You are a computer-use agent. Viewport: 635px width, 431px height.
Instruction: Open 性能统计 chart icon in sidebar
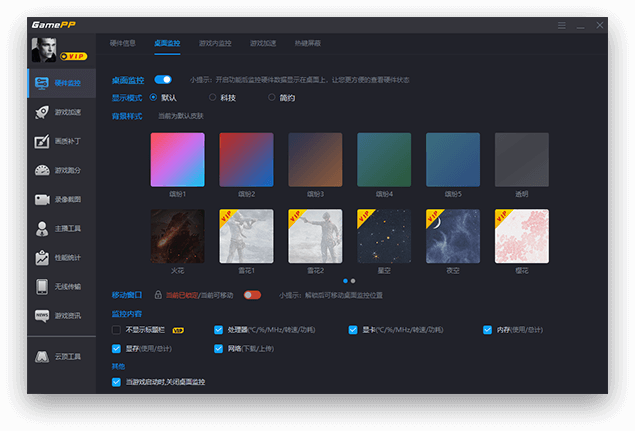[60, 257]
